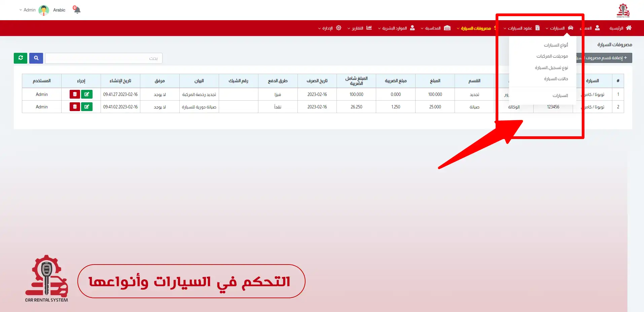Edit the second expense row with pencil icon
The width and height of the screenshot is (644, 312).
(87, 107)
